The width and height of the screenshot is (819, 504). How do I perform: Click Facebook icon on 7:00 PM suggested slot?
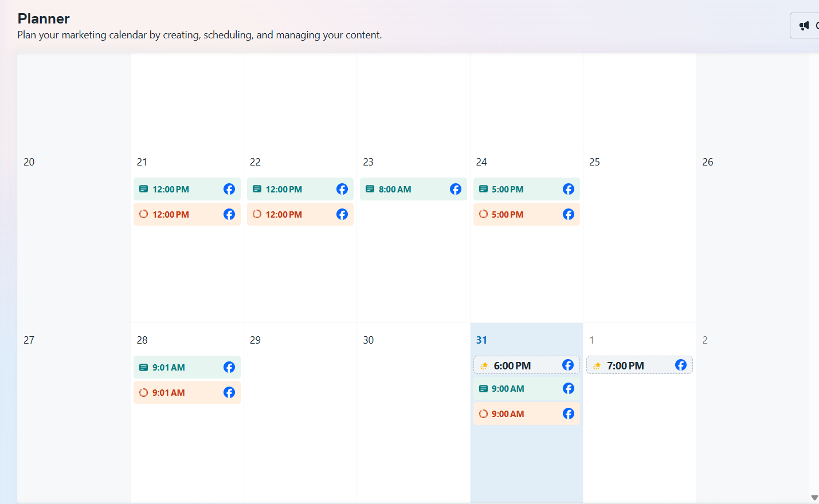(x=681, y=365)
